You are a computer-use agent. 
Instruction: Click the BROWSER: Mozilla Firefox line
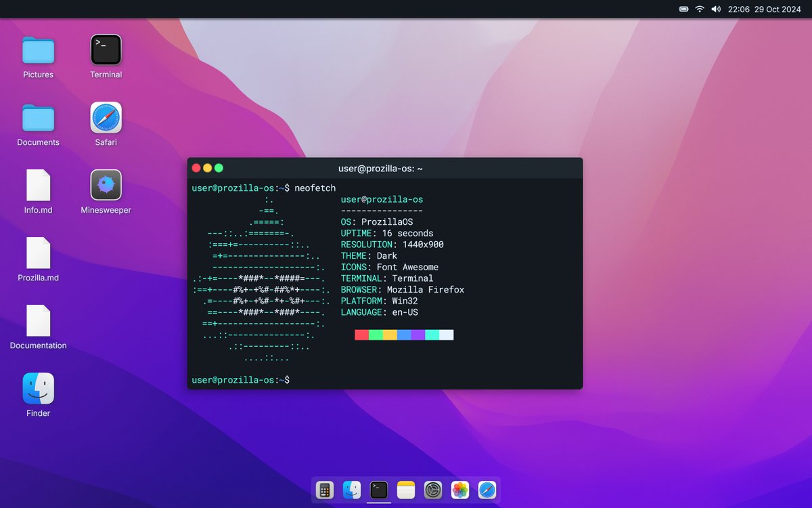(403, 290)
